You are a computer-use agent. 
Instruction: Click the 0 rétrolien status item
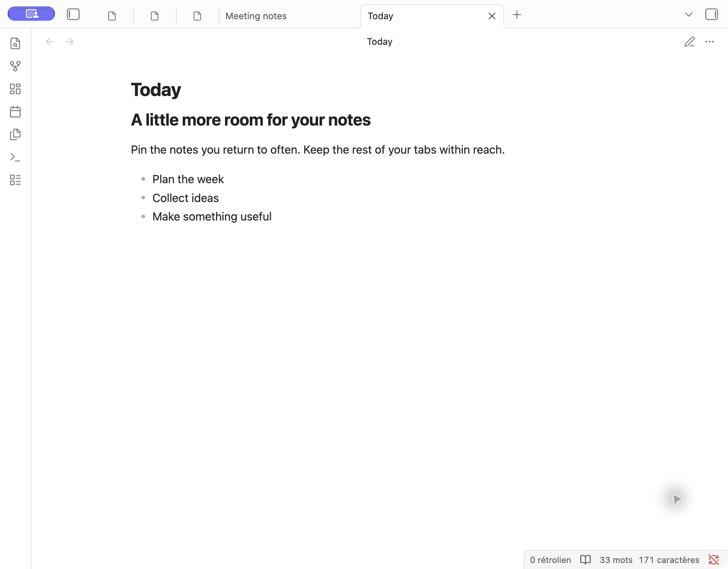[x=550, y=560]
